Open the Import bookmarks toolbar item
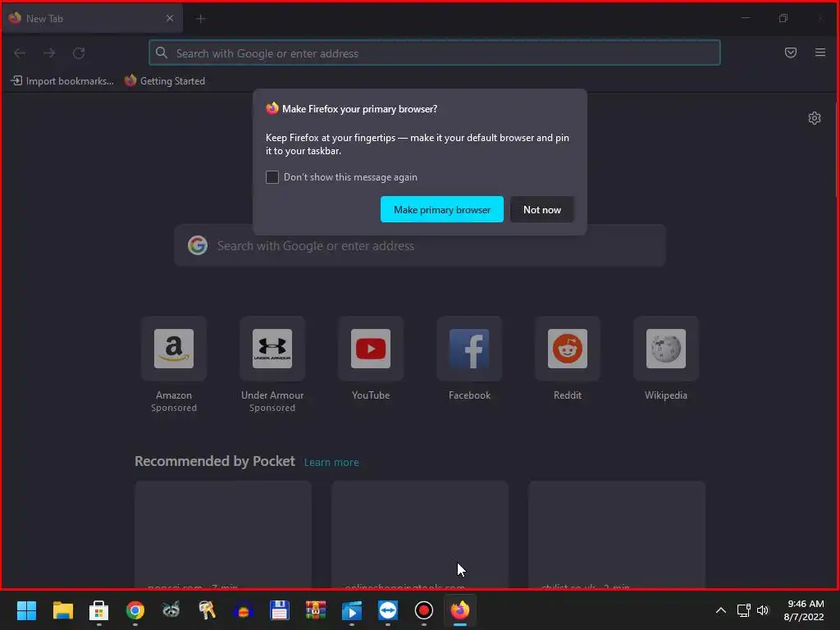840x630 pixels. [62, 81]
